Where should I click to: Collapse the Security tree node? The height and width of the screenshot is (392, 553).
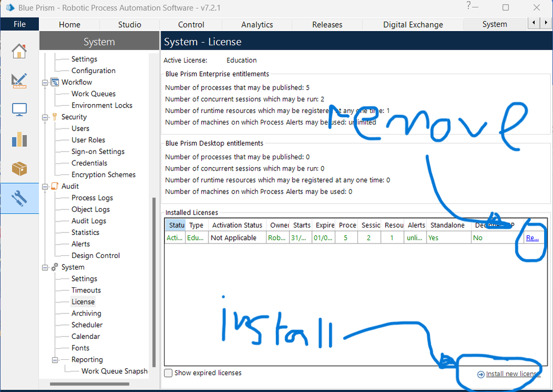click(x=45, y=117)
